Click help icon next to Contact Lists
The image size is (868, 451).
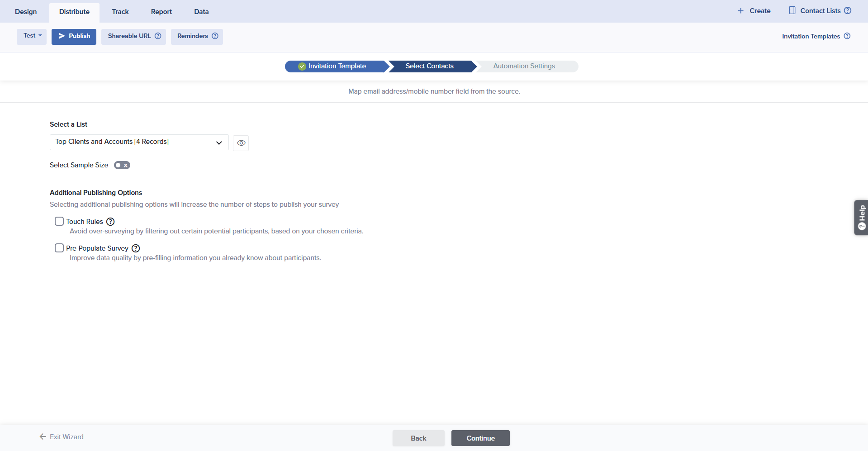click(x=848, y=11)
